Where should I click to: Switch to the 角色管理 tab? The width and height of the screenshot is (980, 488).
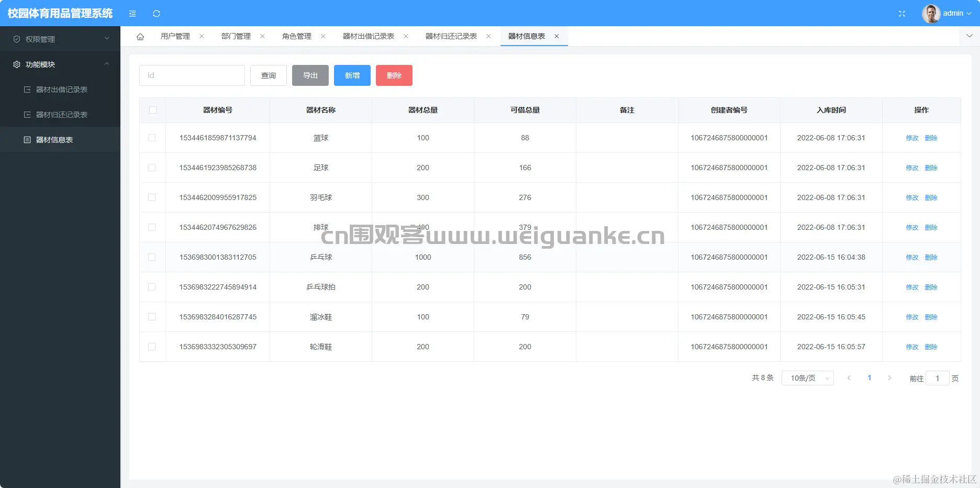(x=297, y=36)
